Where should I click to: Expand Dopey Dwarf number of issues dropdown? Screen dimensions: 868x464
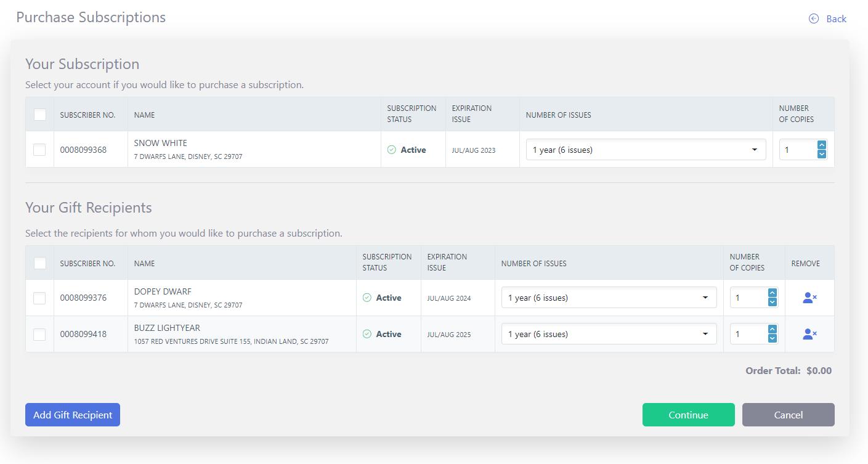(609, 298)
